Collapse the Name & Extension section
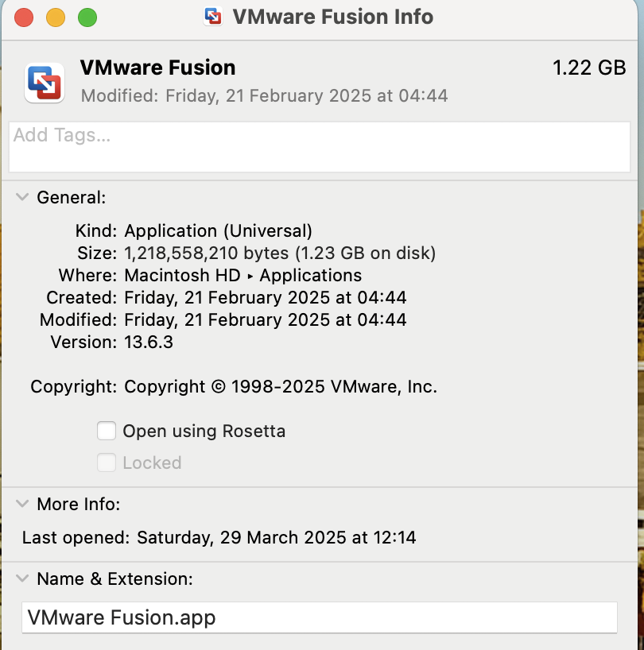Screen dimensions: 644x650 point(21,579)
